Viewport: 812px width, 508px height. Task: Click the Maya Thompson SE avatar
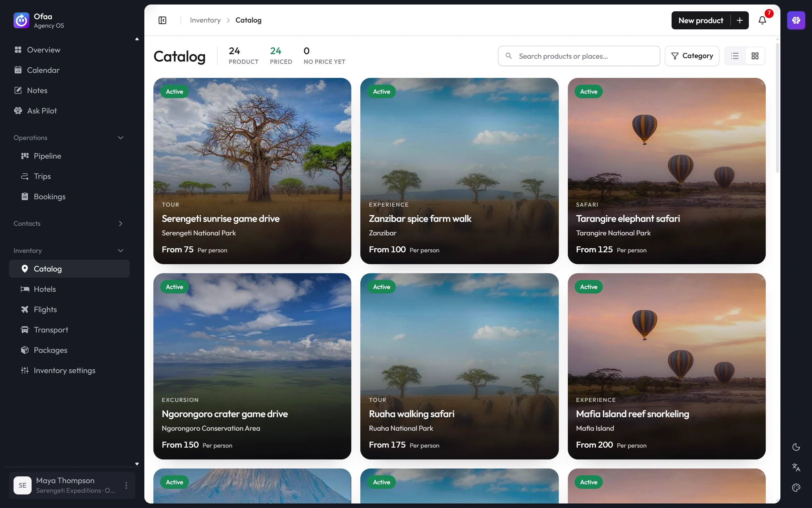23,485
